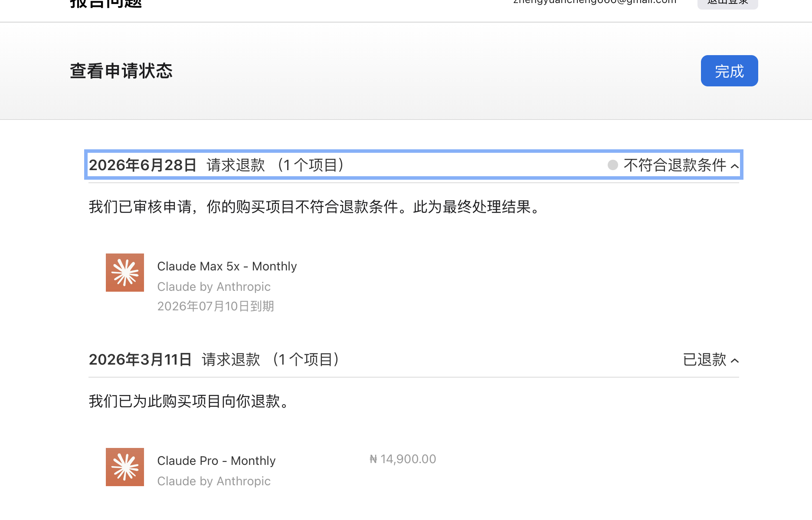Click the refunded amount ₦ 14,900.00
Screen dimensions: 812x520
(x=403, y=459)
